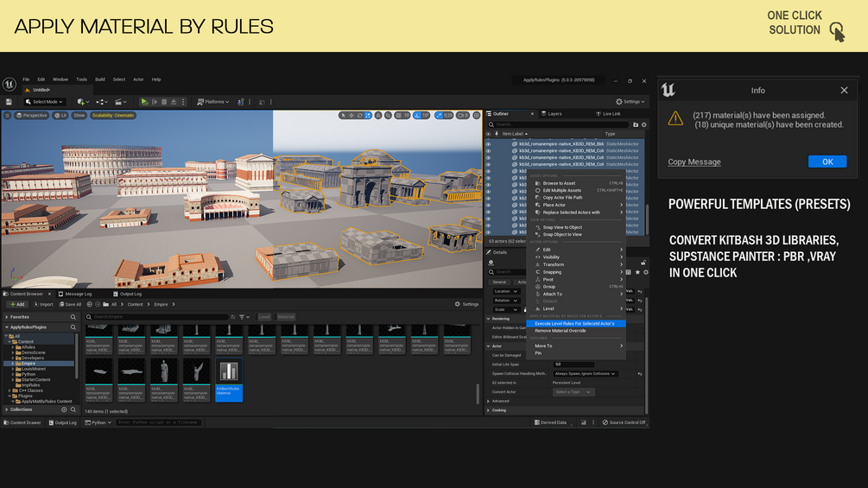Open the Build menu

[x=99, y=79]
